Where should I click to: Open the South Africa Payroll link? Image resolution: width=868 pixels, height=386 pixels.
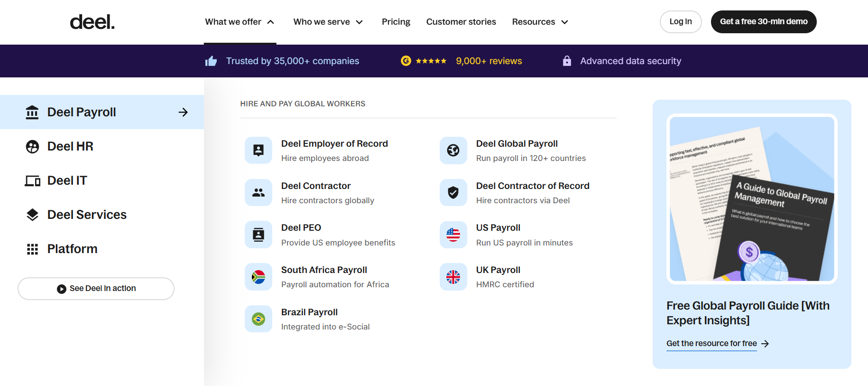point(324,270)
